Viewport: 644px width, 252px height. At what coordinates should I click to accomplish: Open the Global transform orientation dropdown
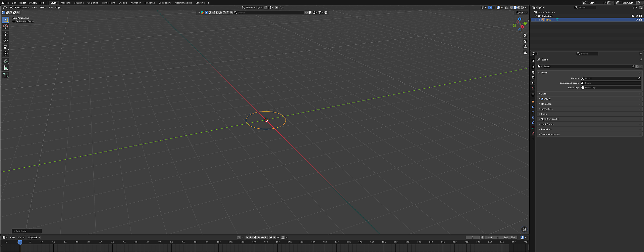249,7
